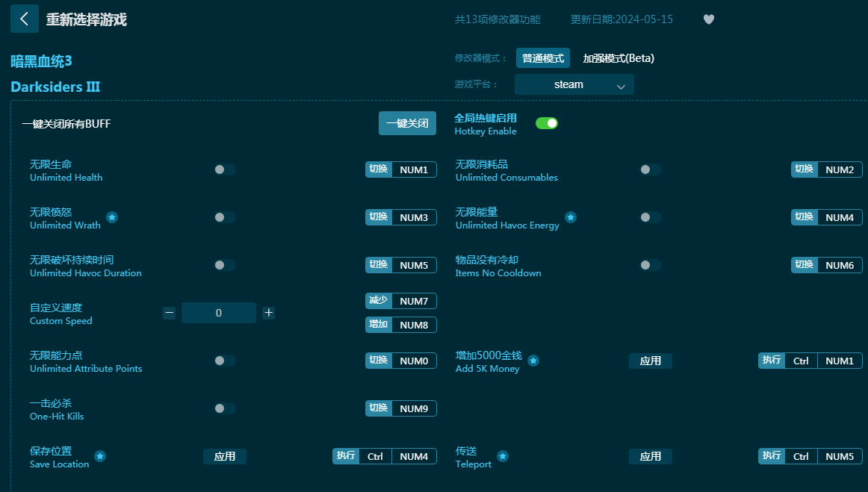Toggle Unlimited Health switch
868x492 pixels.
225,170
